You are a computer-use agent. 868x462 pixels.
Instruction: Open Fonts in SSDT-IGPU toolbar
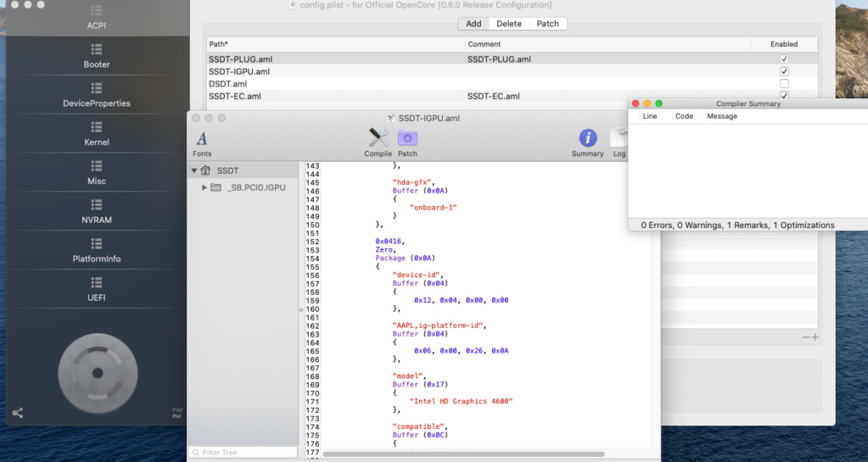coord(201,142)
